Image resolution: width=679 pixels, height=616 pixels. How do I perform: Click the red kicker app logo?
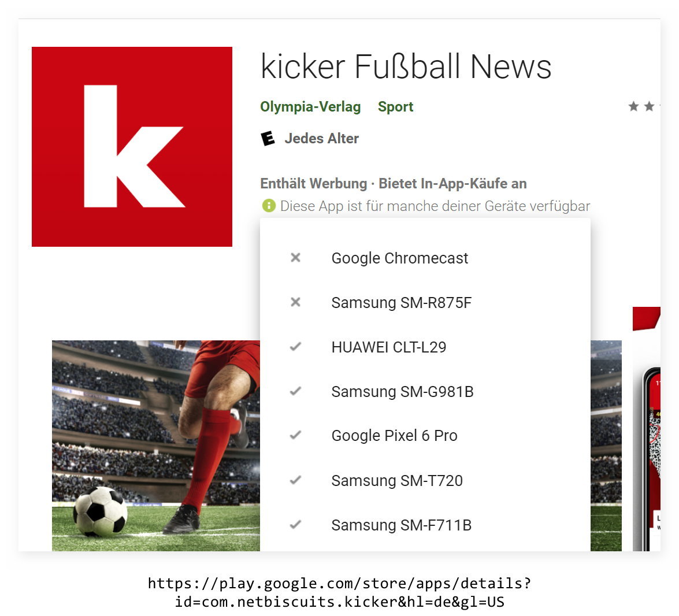[132, 147]
